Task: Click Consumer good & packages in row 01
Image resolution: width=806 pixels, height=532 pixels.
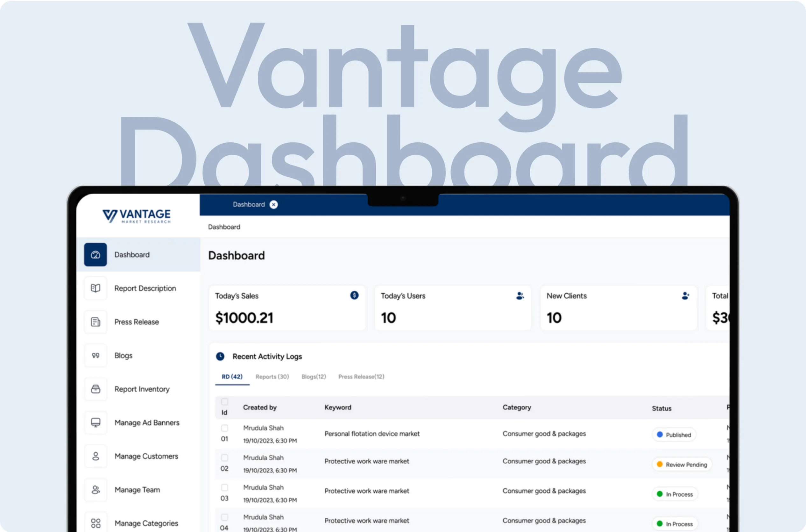Action: tap(544, 434)
